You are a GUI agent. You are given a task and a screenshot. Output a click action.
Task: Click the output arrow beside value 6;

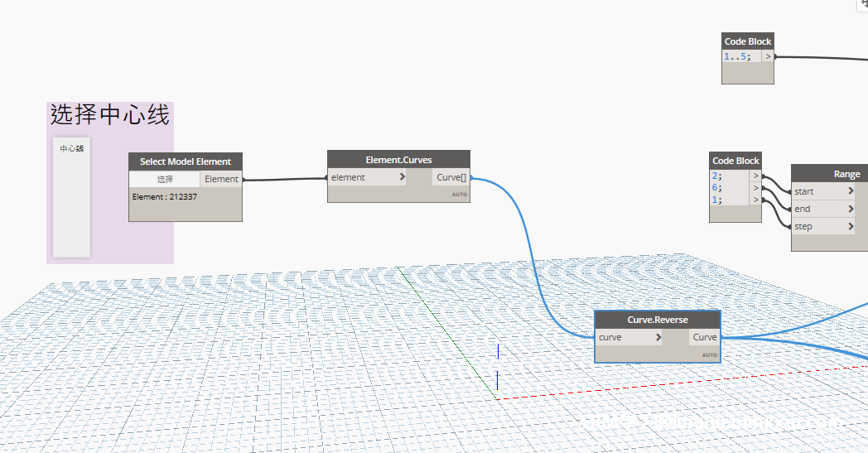pos(755,188)
